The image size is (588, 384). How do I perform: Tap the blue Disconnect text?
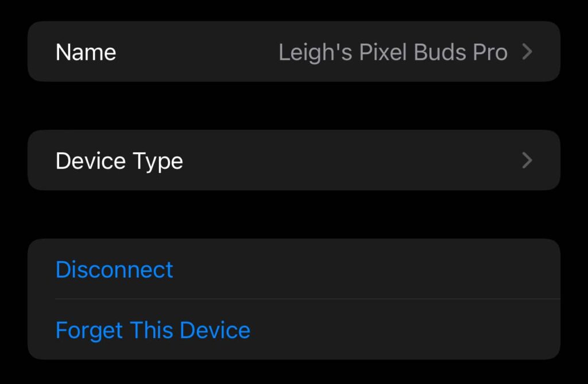(x=114, y=270)
